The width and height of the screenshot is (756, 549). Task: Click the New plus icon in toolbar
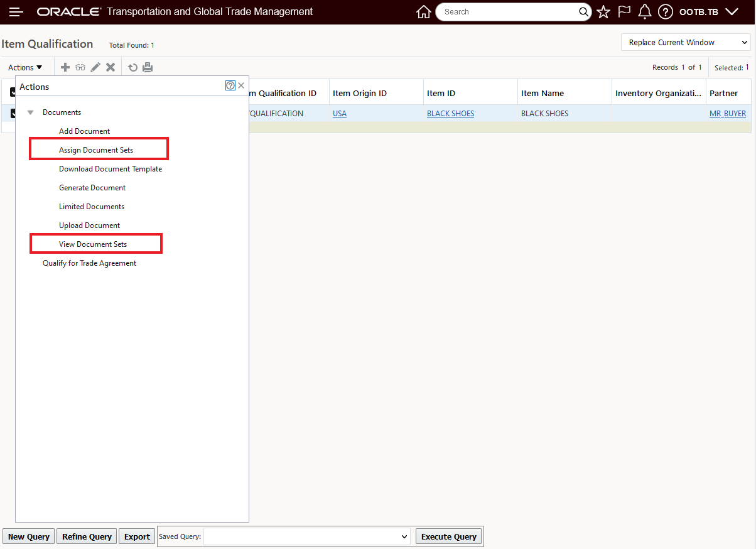[x=65, y=67]
